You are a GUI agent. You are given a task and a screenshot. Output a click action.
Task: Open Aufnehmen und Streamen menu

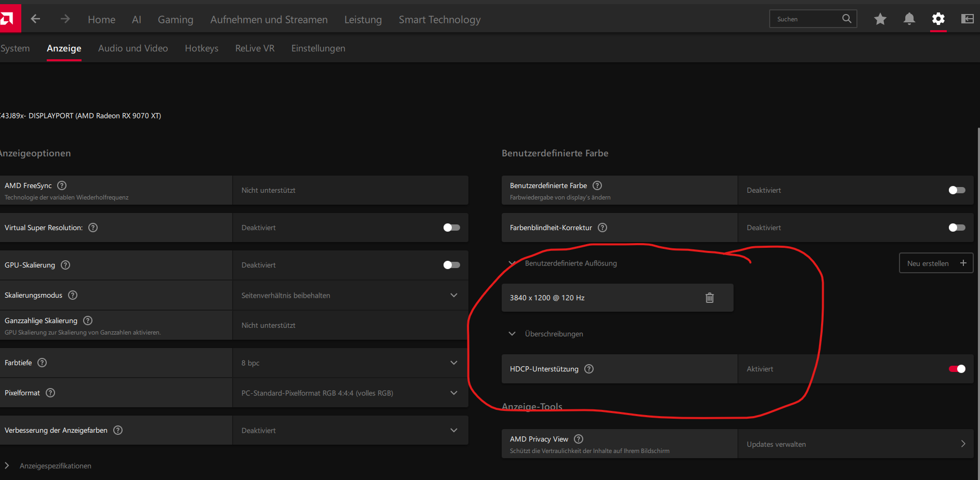coord(269,20)
